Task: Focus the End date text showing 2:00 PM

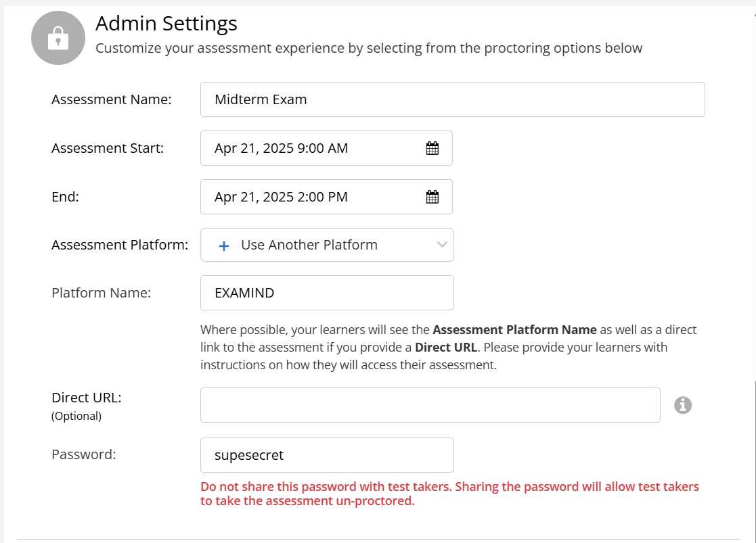Action: 281,197
